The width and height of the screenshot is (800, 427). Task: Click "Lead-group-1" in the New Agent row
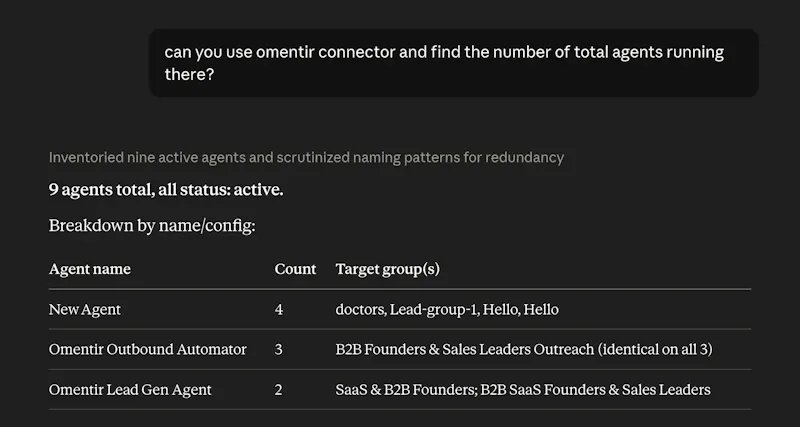pyautogui.click(x=434, y=310)
